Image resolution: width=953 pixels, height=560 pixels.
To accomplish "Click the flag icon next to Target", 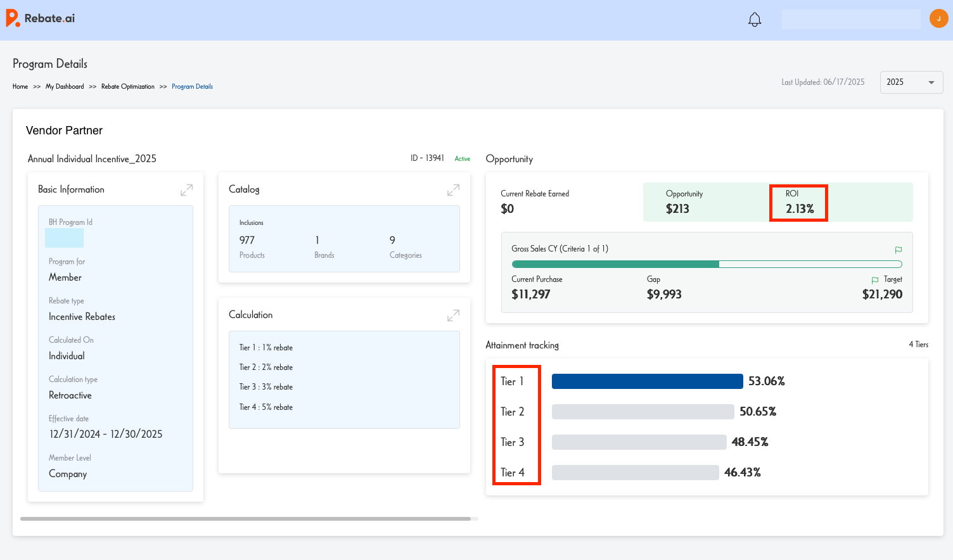I will (874, 280).
